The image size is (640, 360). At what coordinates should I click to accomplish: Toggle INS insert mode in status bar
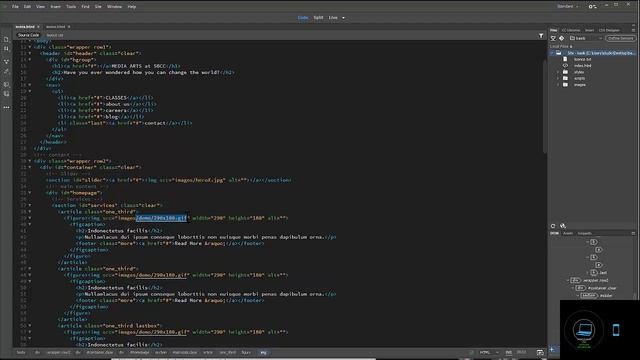pyautogui.click(x=509, y=353)
